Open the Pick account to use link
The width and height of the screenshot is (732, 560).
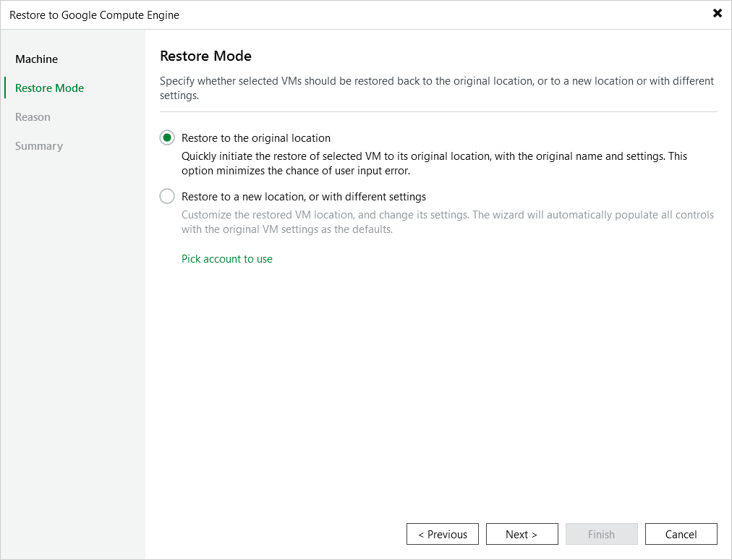coord(227,259)
